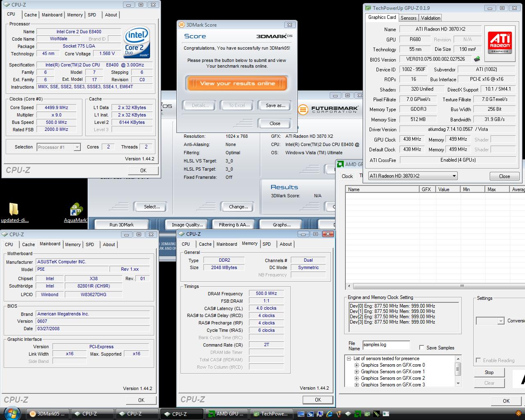Click the GPU-Z title bar icon
This screenshot has height=420, width=525.
(368, 8)
